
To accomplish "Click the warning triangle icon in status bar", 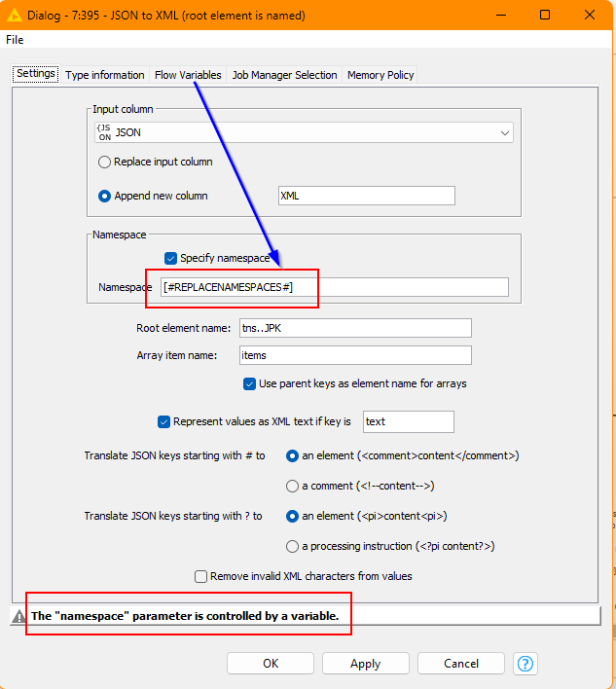I will (18, 616).
